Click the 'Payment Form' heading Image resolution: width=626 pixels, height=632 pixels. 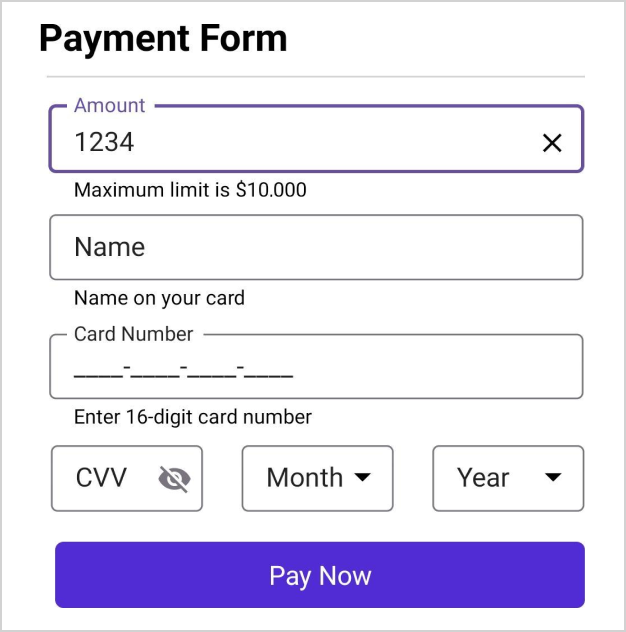coord(163,38)
